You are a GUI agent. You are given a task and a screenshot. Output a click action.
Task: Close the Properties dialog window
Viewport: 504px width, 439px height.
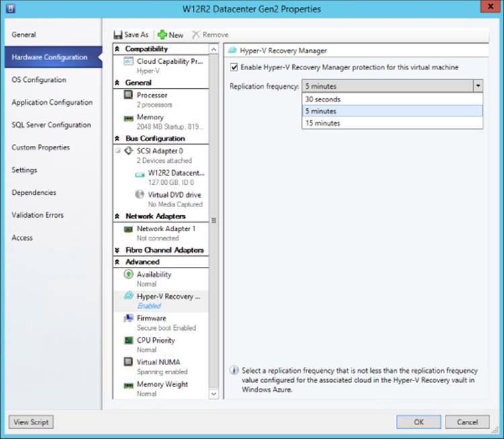(491, 7)
